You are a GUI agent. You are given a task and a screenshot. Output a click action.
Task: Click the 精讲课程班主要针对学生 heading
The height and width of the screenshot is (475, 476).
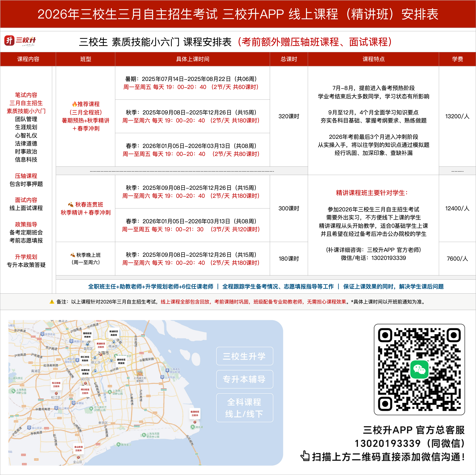[372, 193]
